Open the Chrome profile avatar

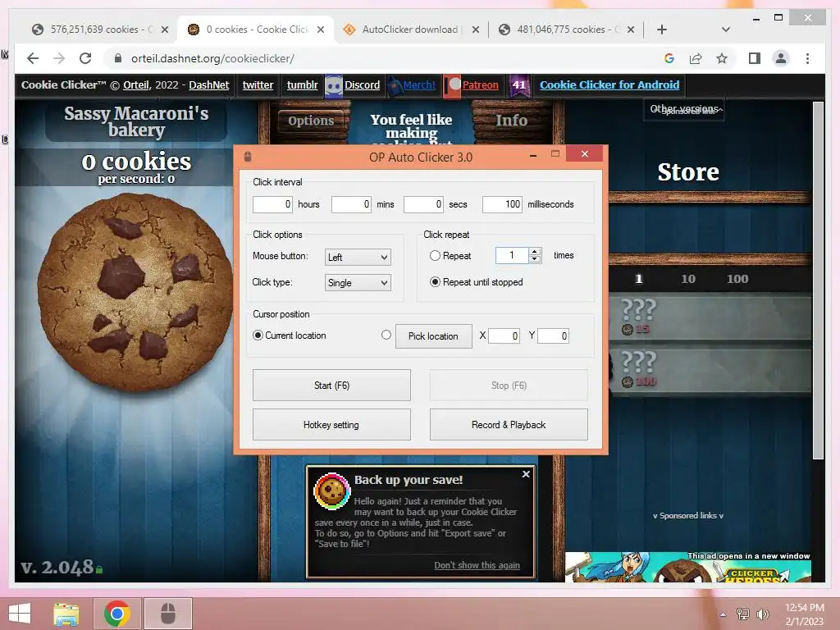point(781,58)
